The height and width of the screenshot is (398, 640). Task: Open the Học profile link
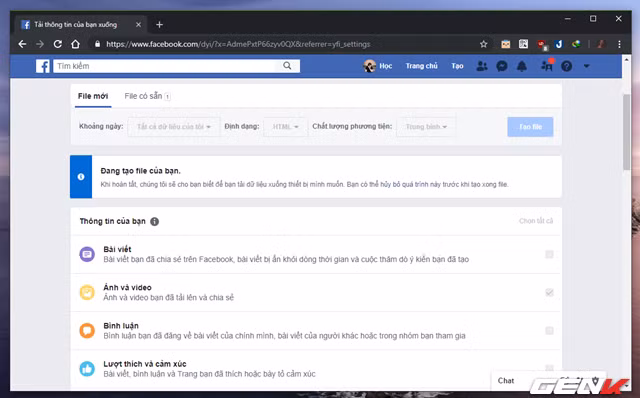click(x=385, y=66)
